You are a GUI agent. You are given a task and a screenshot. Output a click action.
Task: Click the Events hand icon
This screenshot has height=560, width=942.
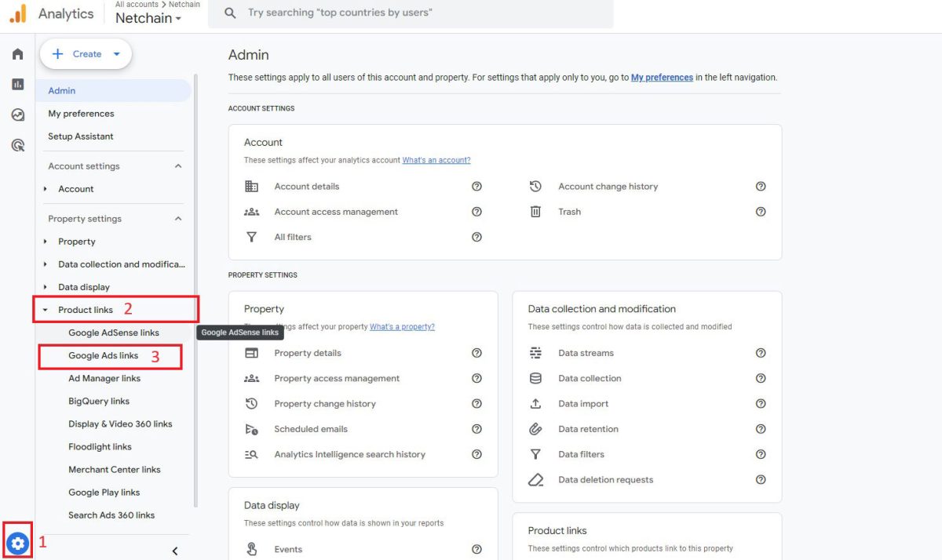[x=251, y=549]
